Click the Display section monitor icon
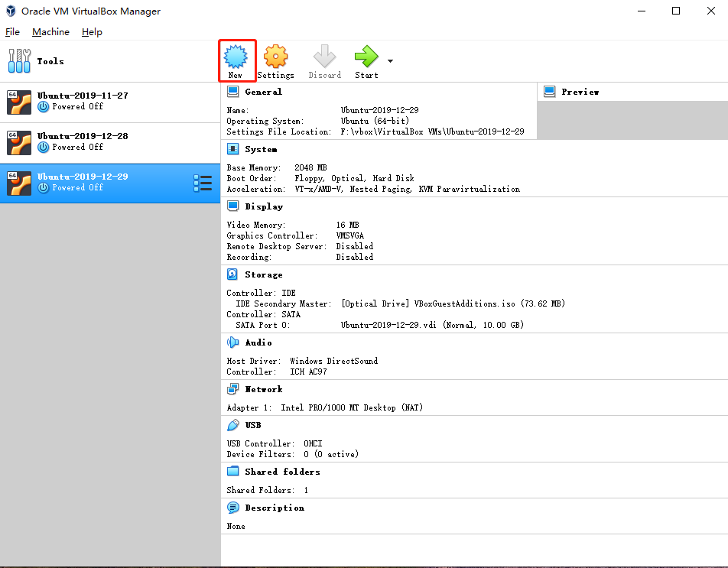 (x=232, y=206)
